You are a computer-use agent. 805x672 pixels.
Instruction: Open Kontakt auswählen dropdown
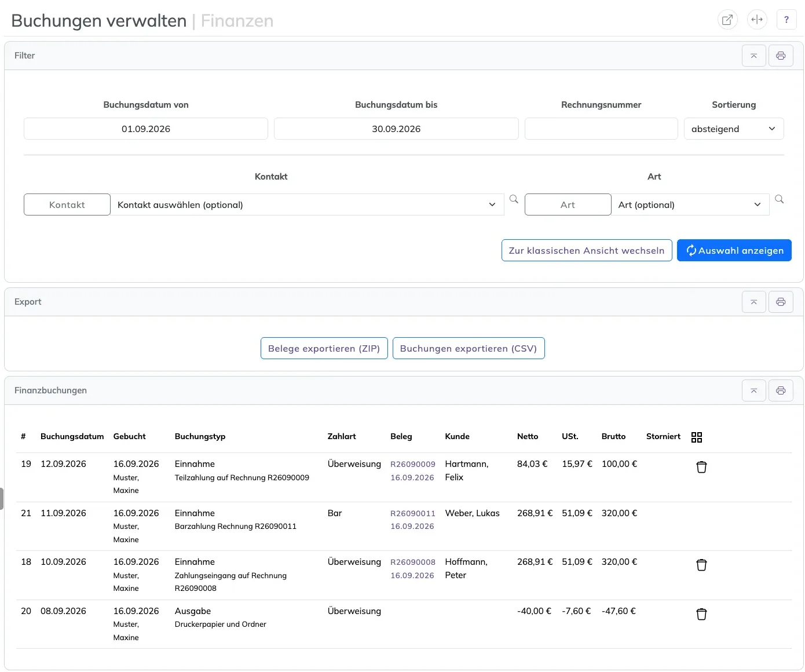pos(307,204)
